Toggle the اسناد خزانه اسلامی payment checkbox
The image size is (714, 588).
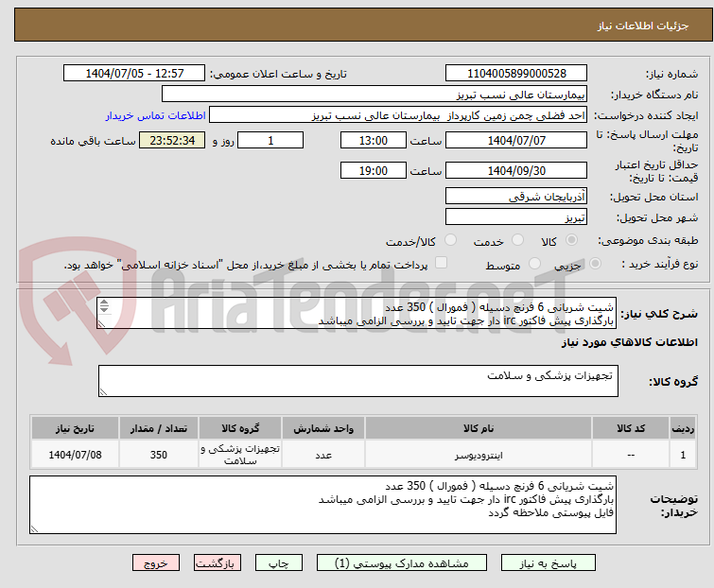tap(441, 263)
